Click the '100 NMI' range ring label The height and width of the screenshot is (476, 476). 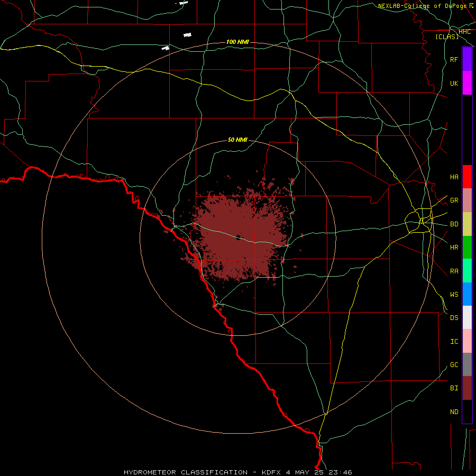click(x=237, y=42)
